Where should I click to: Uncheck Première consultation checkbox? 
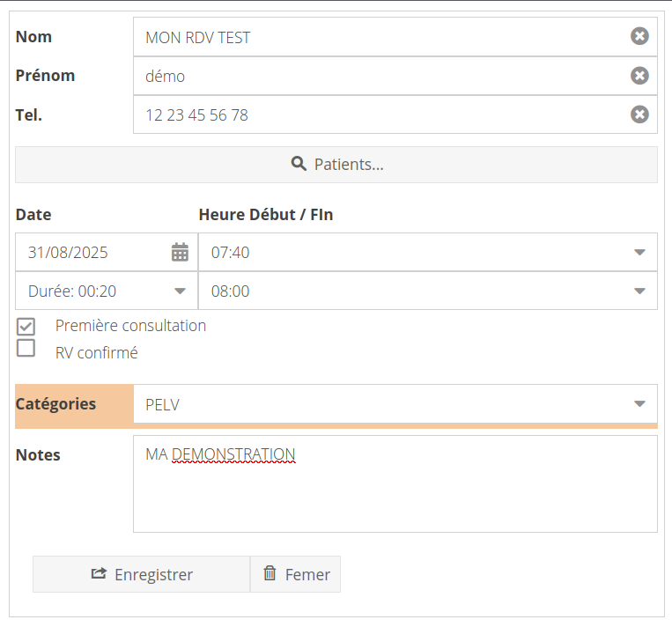26,326
